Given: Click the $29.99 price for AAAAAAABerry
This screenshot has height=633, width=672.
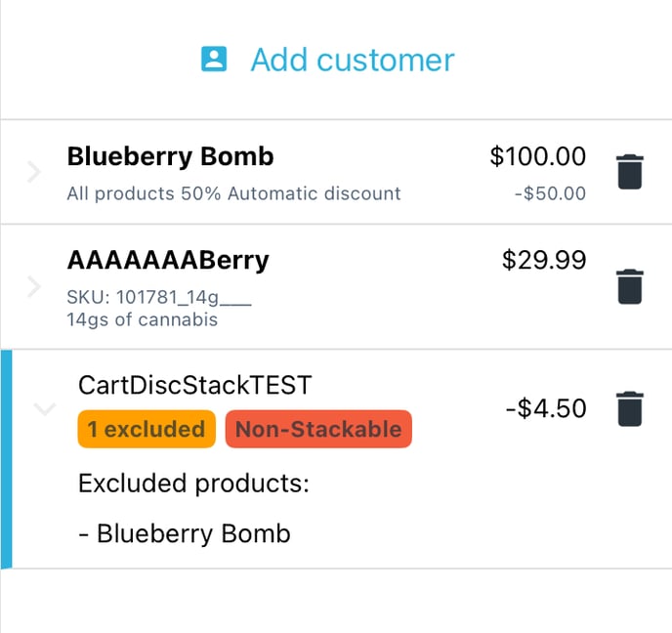Looking at the screenshot, I should tap(544, 260).
